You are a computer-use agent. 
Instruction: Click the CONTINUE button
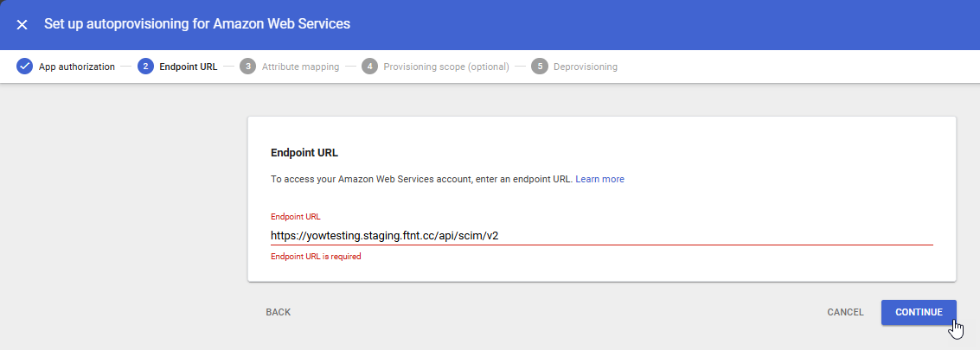(919, 312)
